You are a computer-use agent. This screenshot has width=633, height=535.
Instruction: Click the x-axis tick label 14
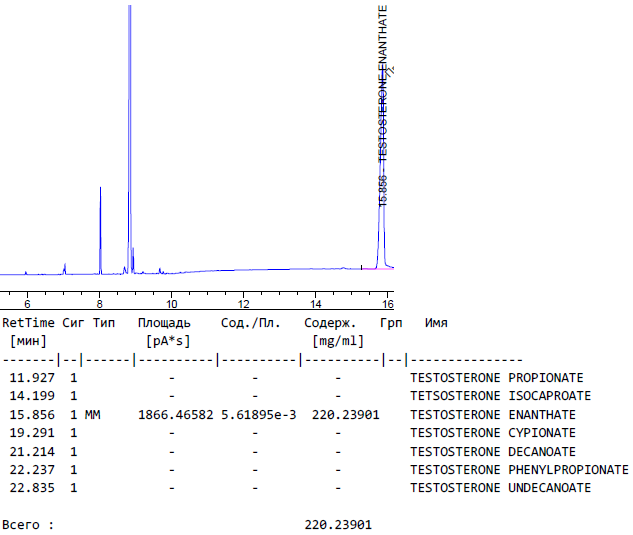tap(315, 303)
